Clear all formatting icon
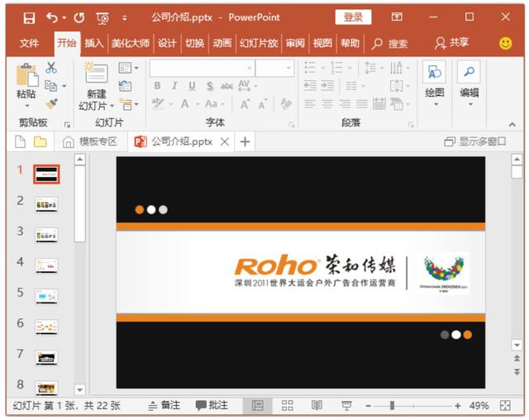The width and height of the screenshot is (529, 420). pyautogui.click(x=286, y=103)
